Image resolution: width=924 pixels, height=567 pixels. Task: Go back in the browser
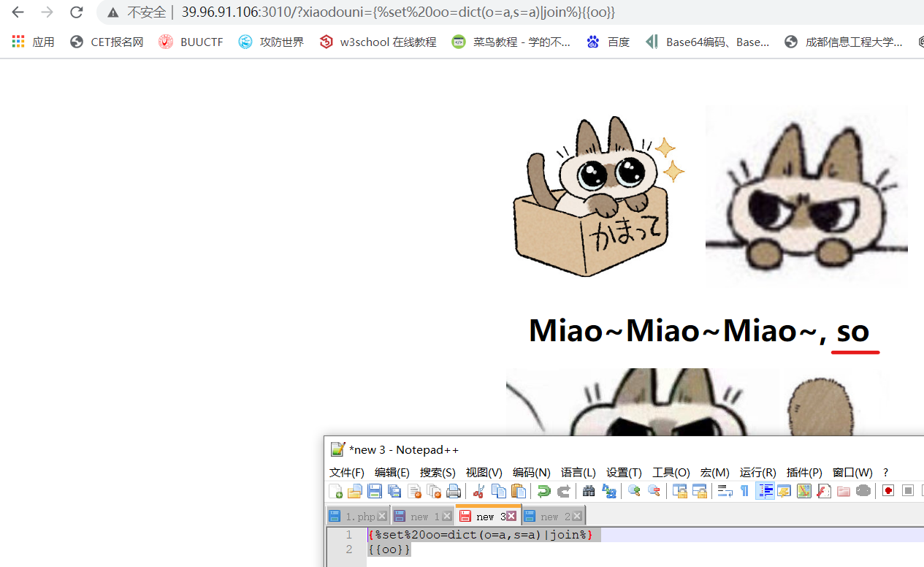point(18,12)
